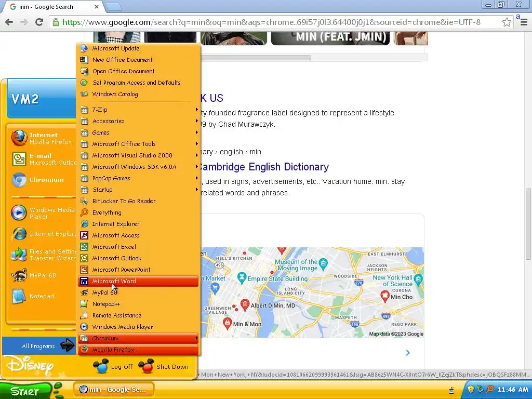Viewport: 532px width, 399px height.
Task: Click the Min Cho map marker
Action: (x=384, y=296)
